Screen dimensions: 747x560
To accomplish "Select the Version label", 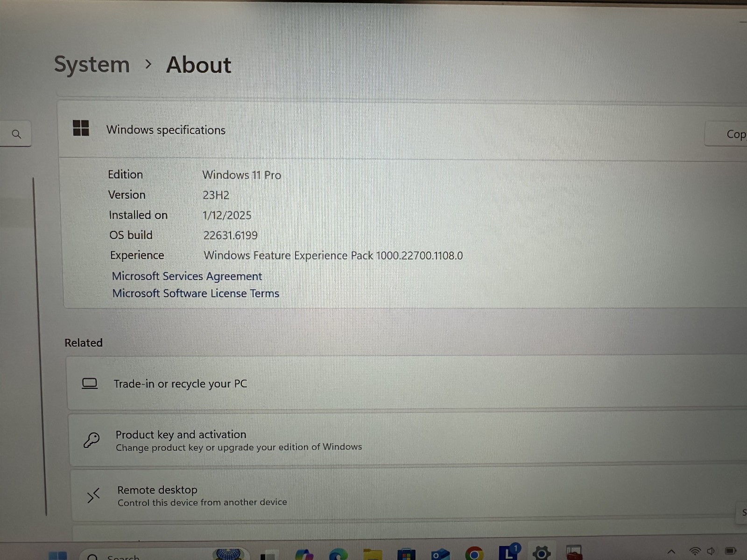I will coord(127,195).
